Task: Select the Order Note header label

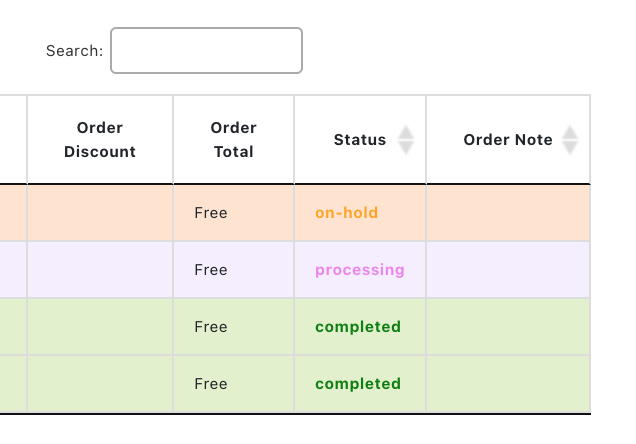Action: (x=508, y=140)
